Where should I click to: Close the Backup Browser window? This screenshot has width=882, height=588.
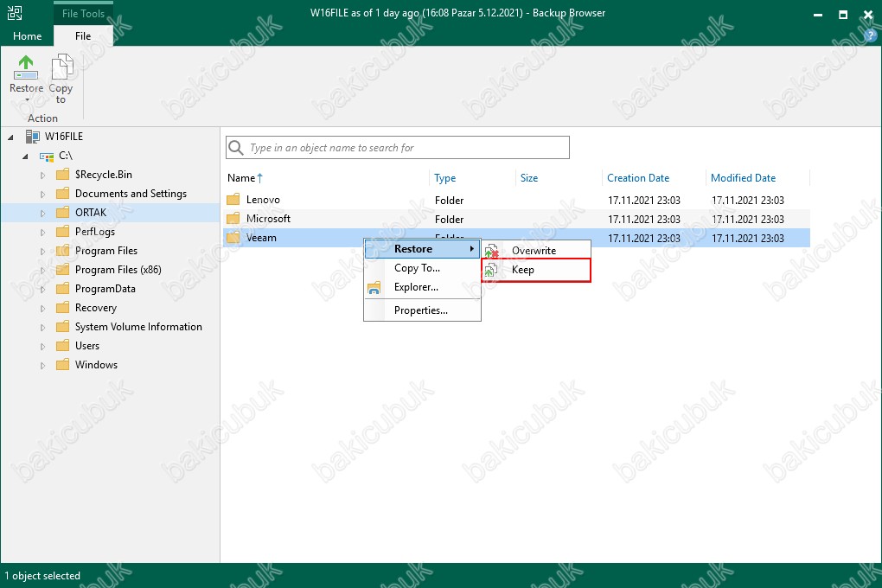pyautogui.click(x=868, y=15)
